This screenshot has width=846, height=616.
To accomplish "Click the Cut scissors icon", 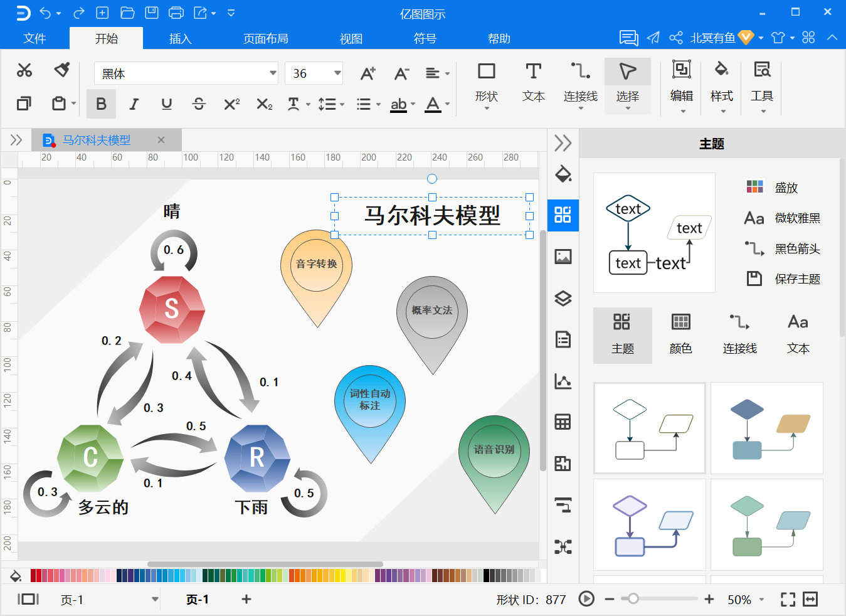I will click(x=24, y=70).
